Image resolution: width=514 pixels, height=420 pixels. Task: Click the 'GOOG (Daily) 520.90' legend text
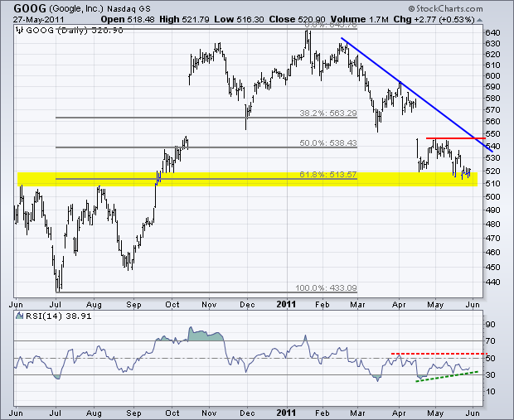point(75,31)
